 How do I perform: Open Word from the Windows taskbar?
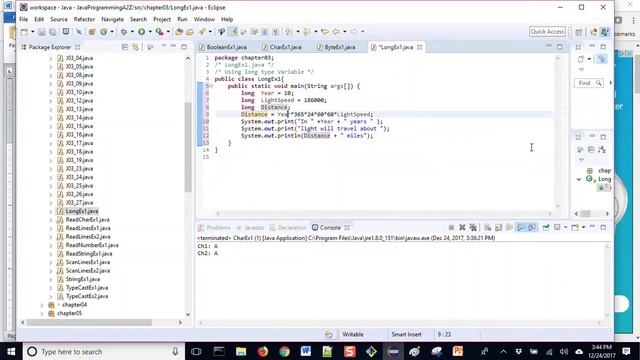[x=306, y=351]
